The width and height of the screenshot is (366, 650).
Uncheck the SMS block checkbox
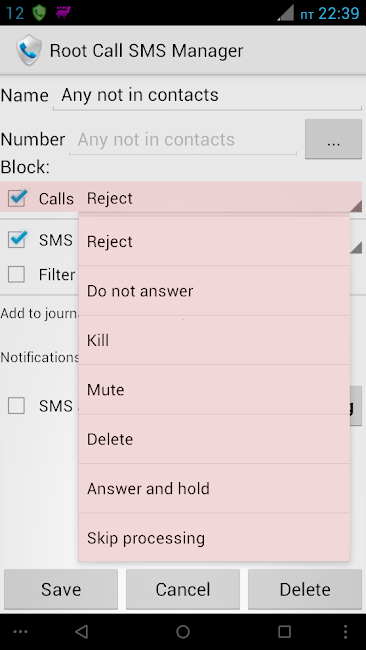point(17,240)
